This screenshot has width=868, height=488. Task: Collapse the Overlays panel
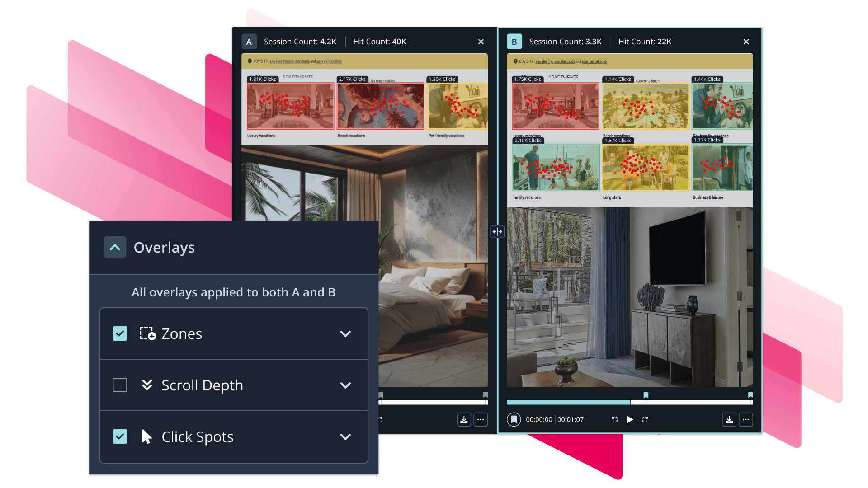[114, 247]
